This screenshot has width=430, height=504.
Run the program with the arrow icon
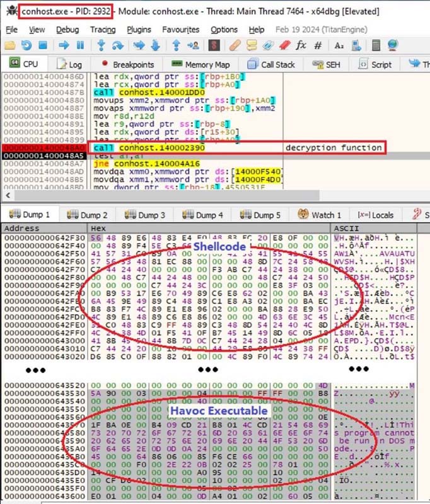64,45
